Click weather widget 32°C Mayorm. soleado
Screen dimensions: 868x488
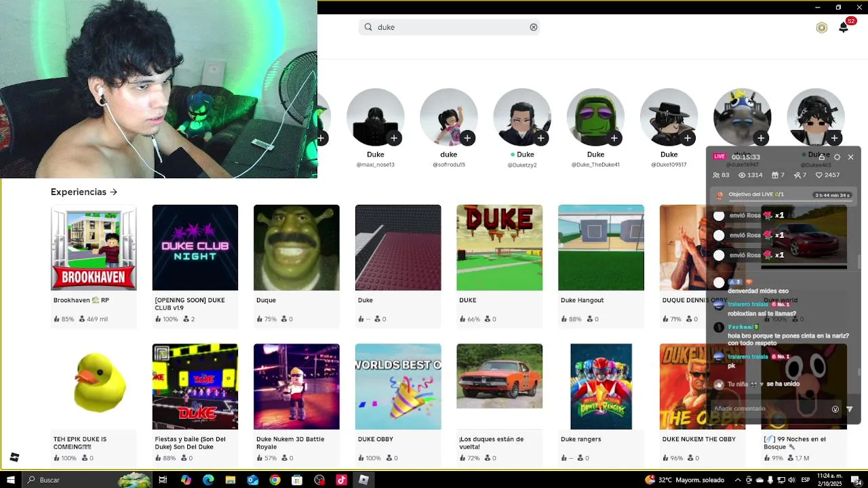685,480
